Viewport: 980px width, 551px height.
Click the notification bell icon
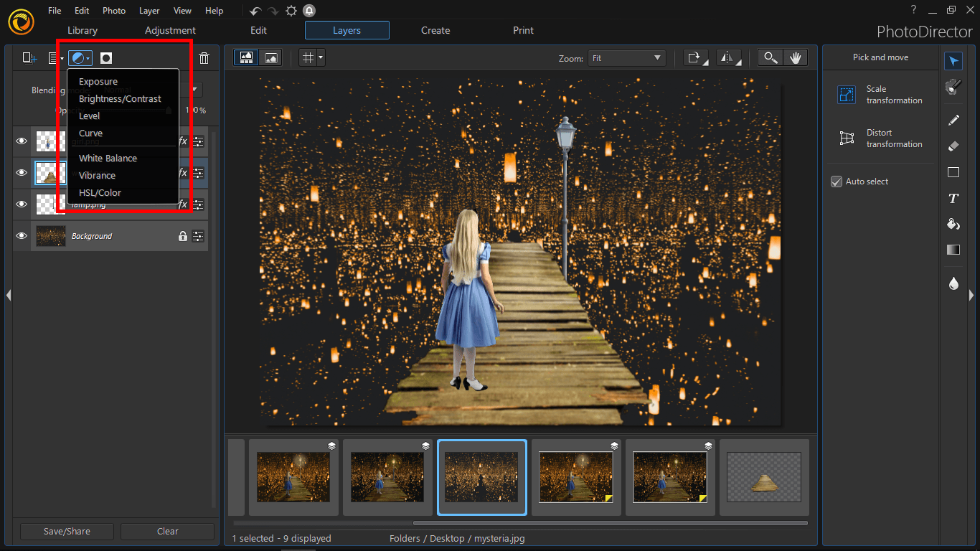(309, 11)
